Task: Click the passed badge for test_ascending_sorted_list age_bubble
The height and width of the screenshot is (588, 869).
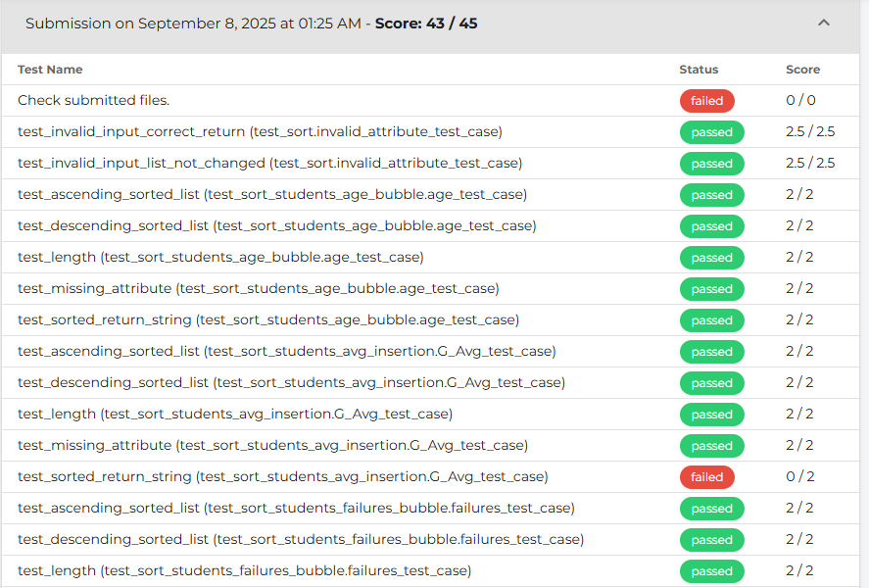Action: pyautogui.click(x=711, y=194)
